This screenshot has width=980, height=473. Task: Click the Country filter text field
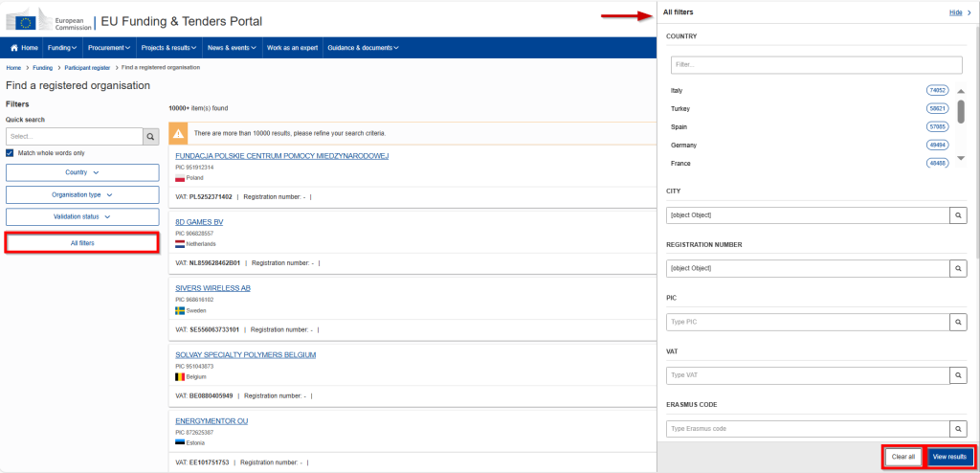pos(816,64)
